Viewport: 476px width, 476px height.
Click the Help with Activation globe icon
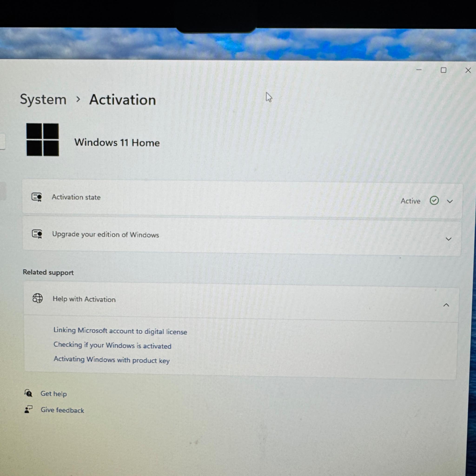(38, 298)
